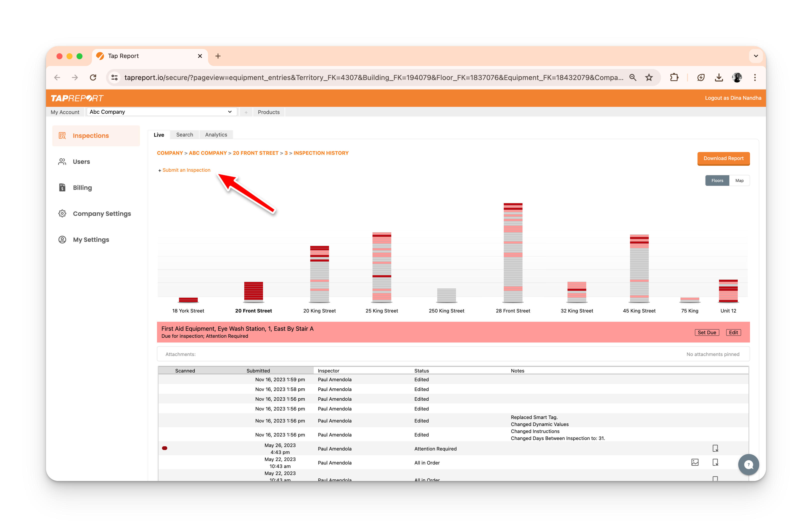Open the browser tab list chevron
The image size is (812, 527).
756,56
